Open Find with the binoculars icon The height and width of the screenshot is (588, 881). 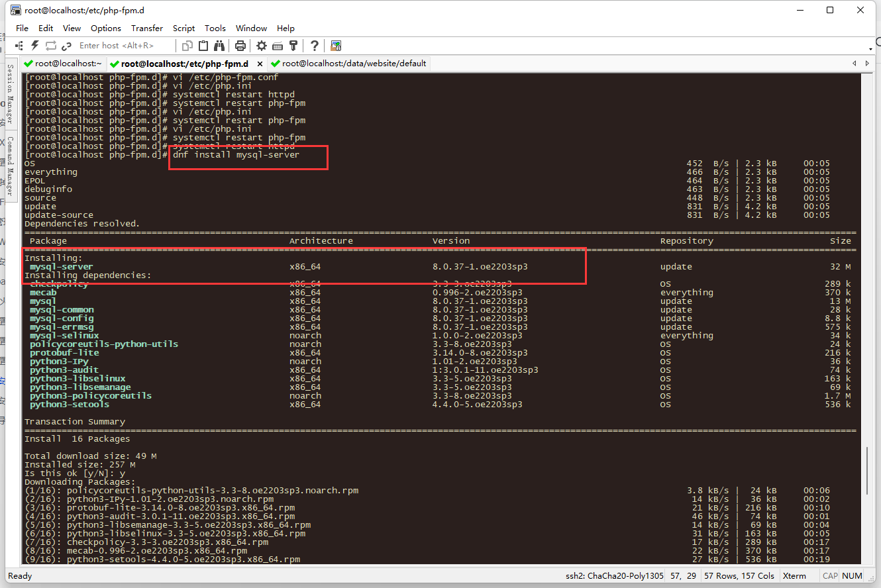pyautogui.click(x=219, y=46)
